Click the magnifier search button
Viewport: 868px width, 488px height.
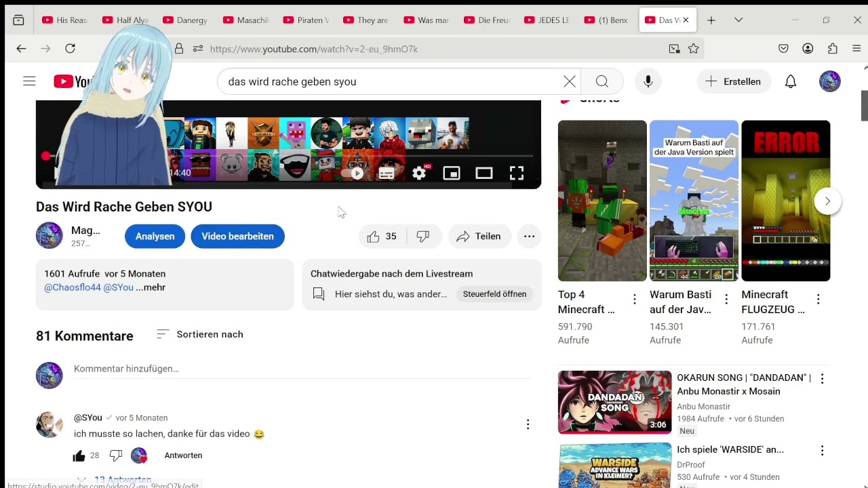[x=602, y=81]
